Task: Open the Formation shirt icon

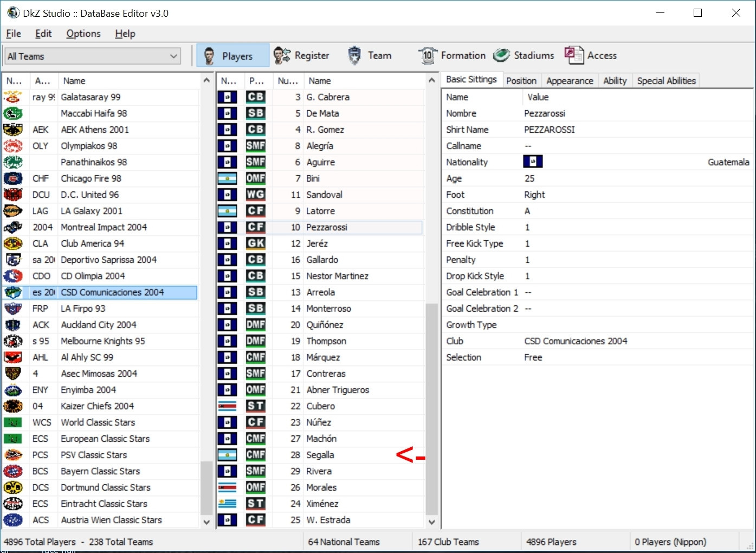Action: 428,55
